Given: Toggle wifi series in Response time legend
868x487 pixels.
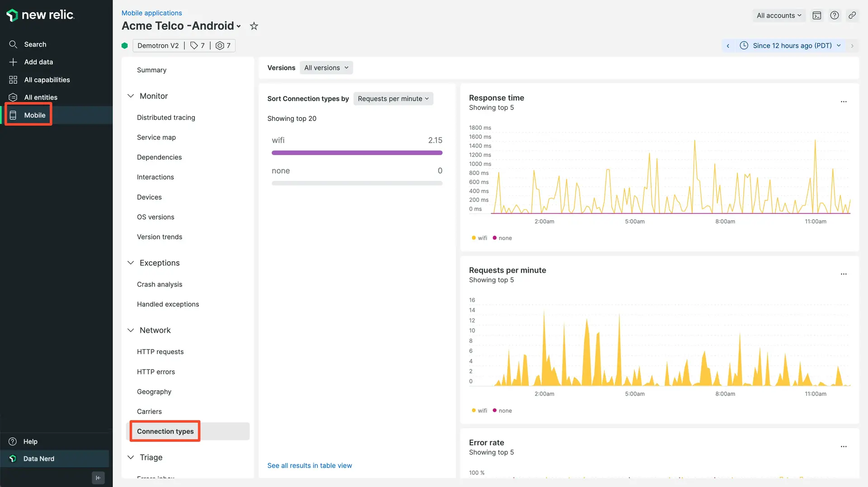Looking at the screenshot, I should (x=479, y=238).
